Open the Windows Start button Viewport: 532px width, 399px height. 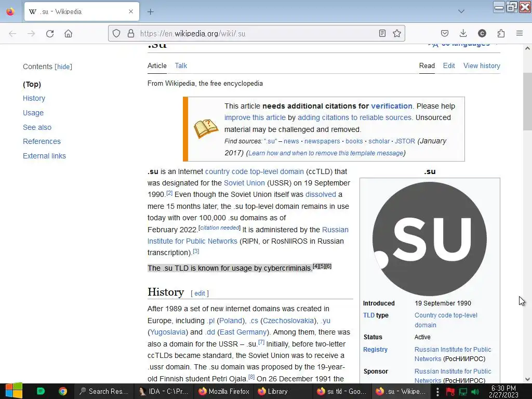(14, 391)
